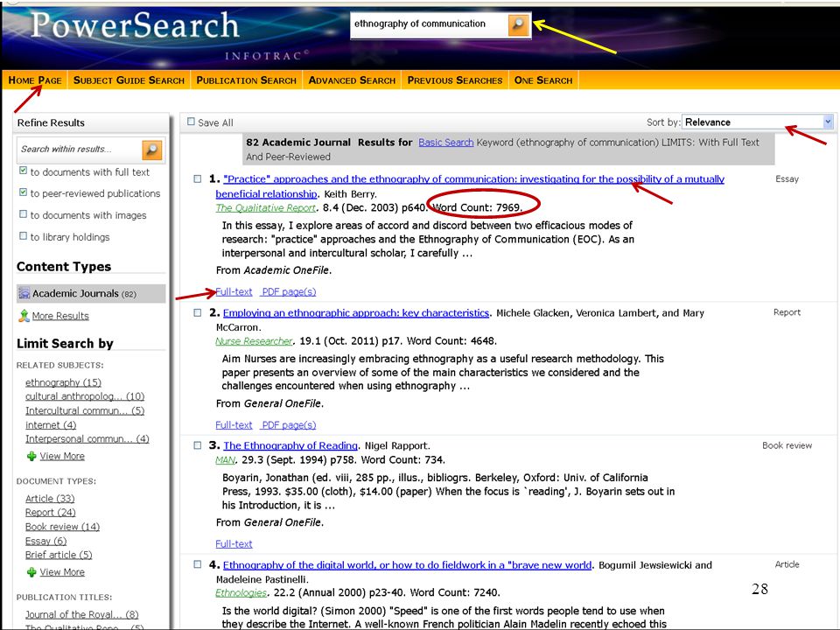Mark result 3 checkbox for saving

(198, 445)
